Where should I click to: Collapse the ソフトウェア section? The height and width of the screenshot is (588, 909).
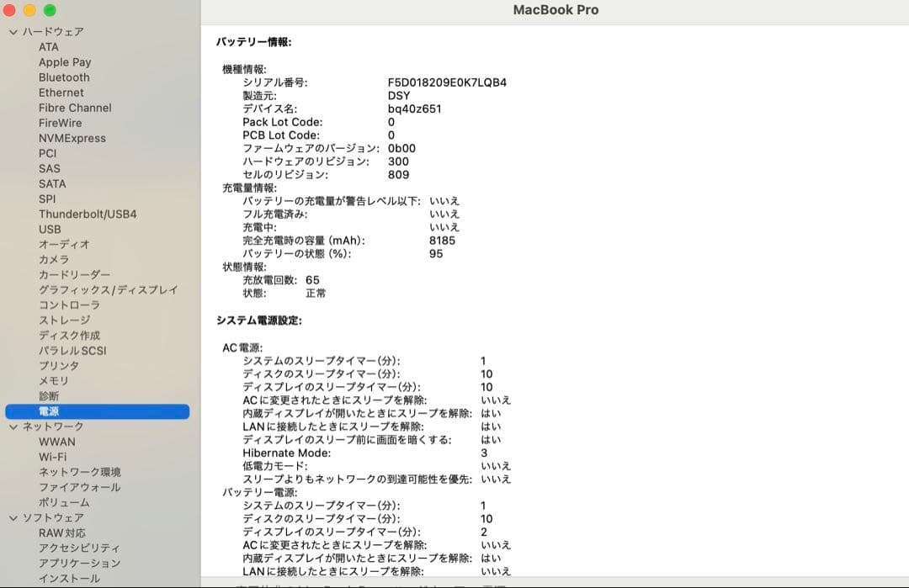pos(13,517)
